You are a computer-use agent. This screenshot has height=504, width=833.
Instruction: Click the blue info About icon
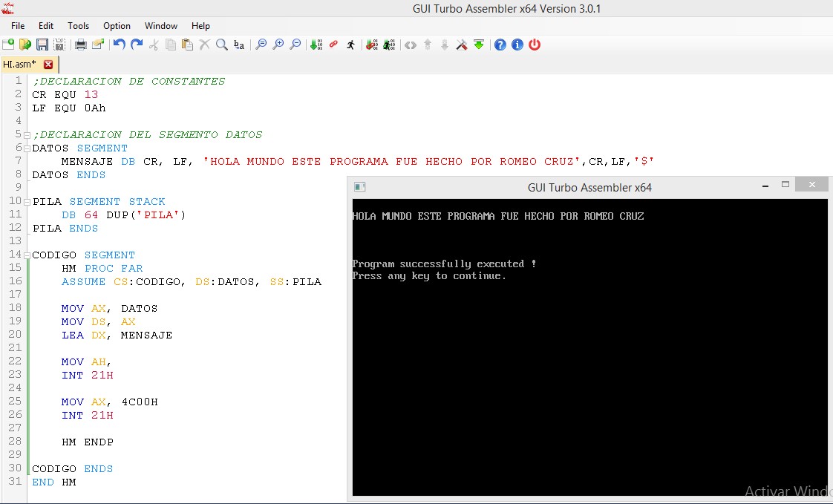(x=517, y=45)
